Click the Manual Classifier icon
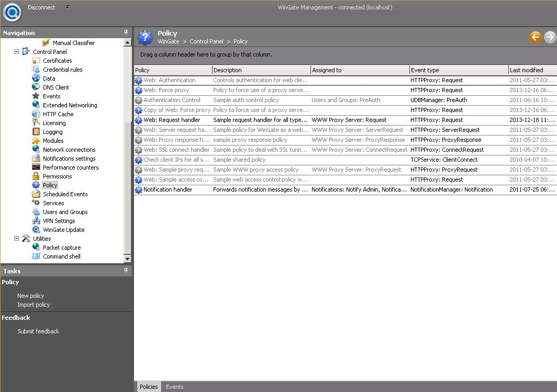The height and width of the screenshot is (392, 557). (46, 42)
